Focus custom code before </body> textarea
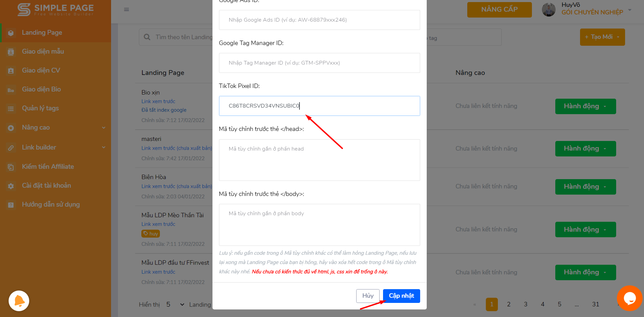Screen dimensions: 644x317 pos(319,225)
